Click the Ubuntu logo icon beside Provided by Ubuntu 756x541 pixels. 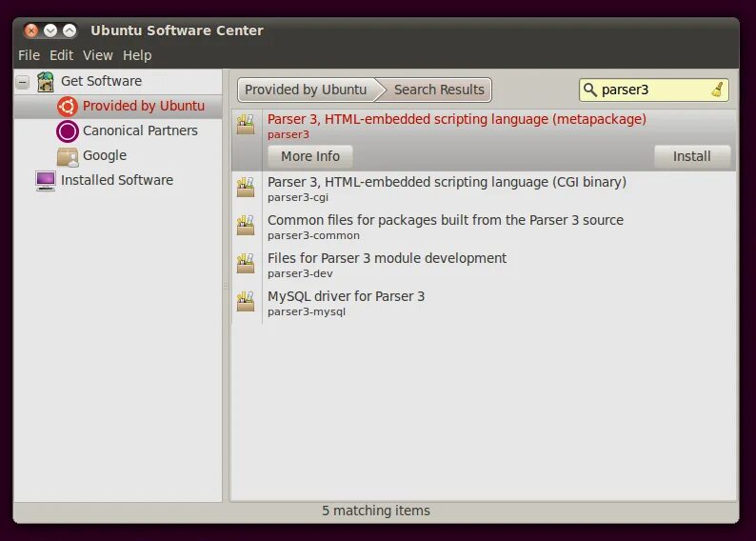67,106
